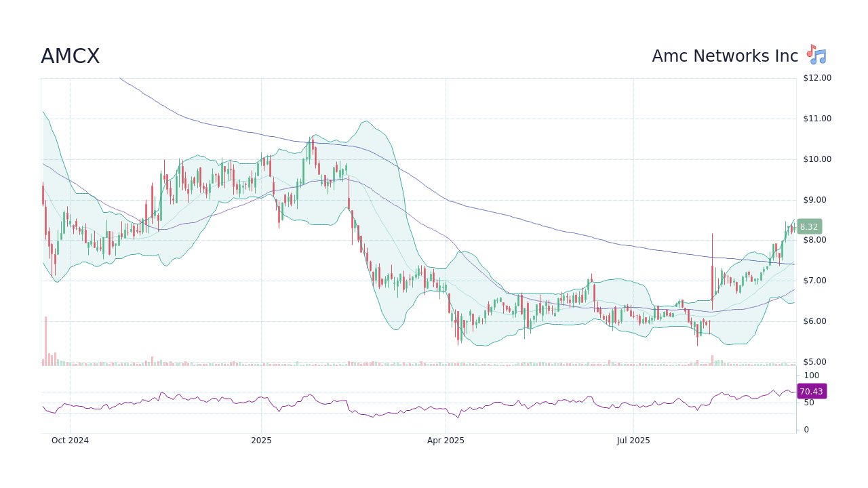Click the $12.00 price axis label
The width and height of the screenshot is (868, 488).
point(817,78)
